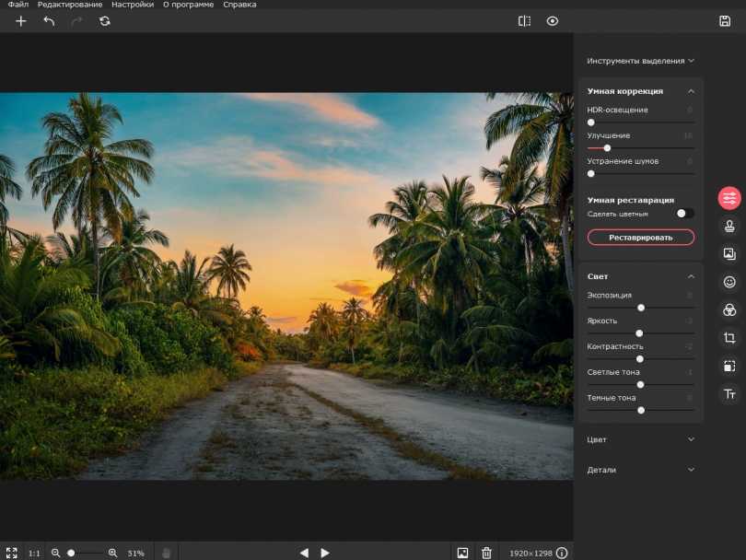Image resolution: width=746 pixels, height=560 pixels.
Task: Collapse the Свет section
Action: [x=691, y=276]
